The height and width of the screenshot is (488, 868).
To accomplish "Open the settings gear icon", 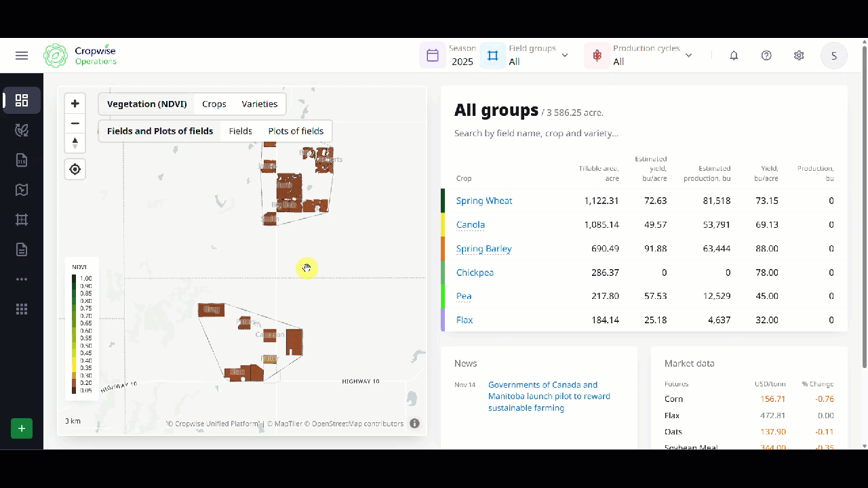I will [799, 56].
